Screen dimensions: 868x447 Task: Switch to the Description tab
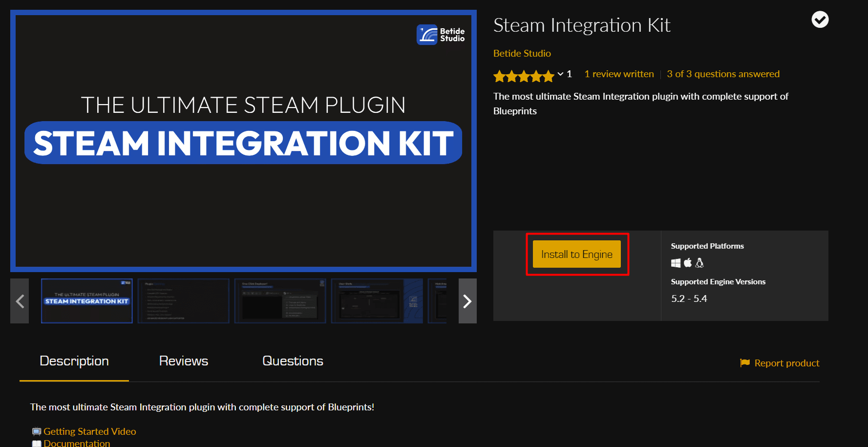pos(74,361)
